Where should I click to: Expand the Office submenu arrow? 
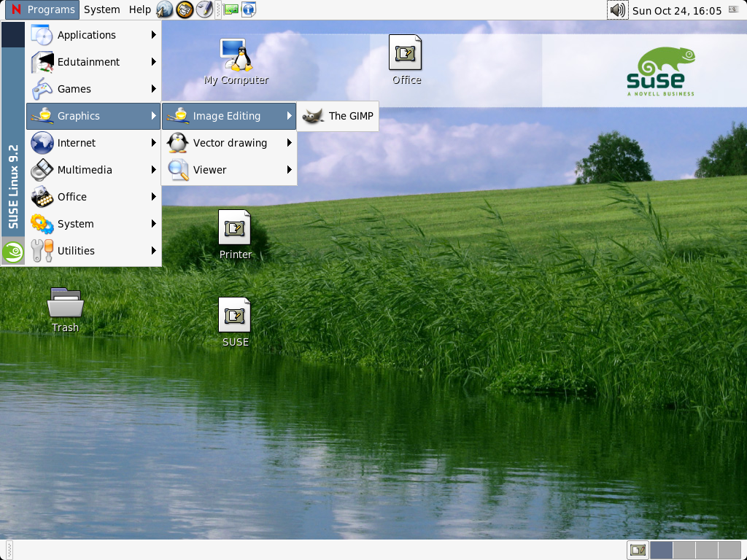pyautogui.click(x=153, y=197)
